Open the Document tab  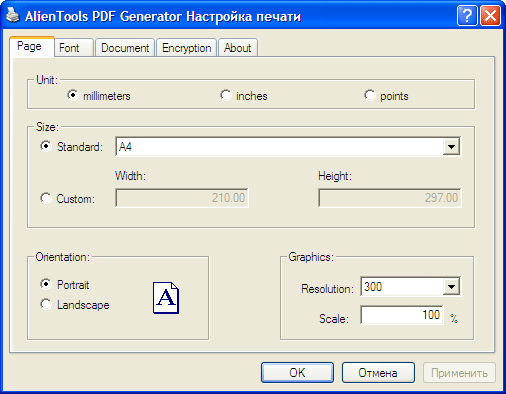click(125, 48)
